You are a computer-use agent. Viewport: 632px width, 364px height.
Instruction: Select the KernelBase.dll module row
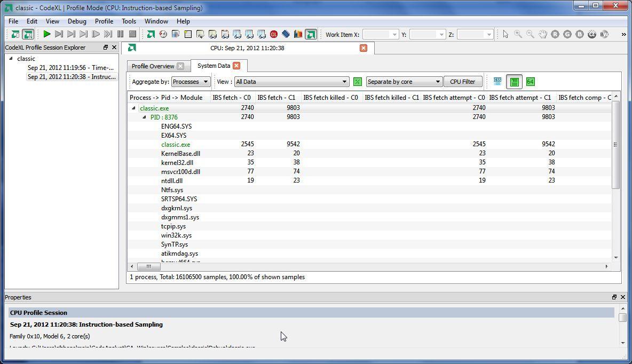(x=369, y=154)
